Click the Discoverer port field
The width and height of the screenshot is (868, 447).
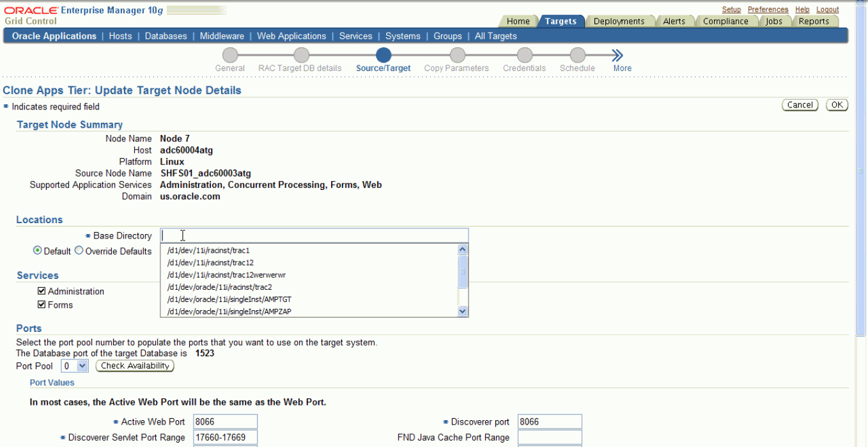[x=550, y=421]
